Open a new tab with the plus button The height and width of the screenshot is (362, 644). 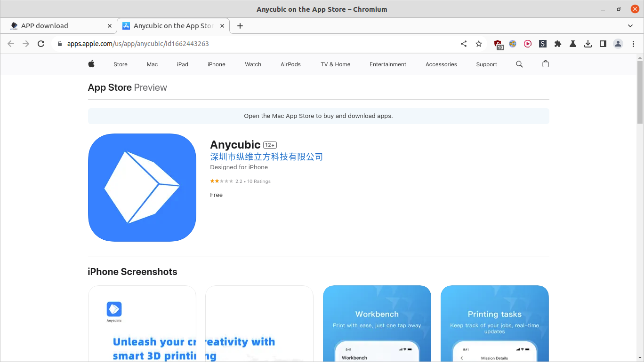coord(240,26)
